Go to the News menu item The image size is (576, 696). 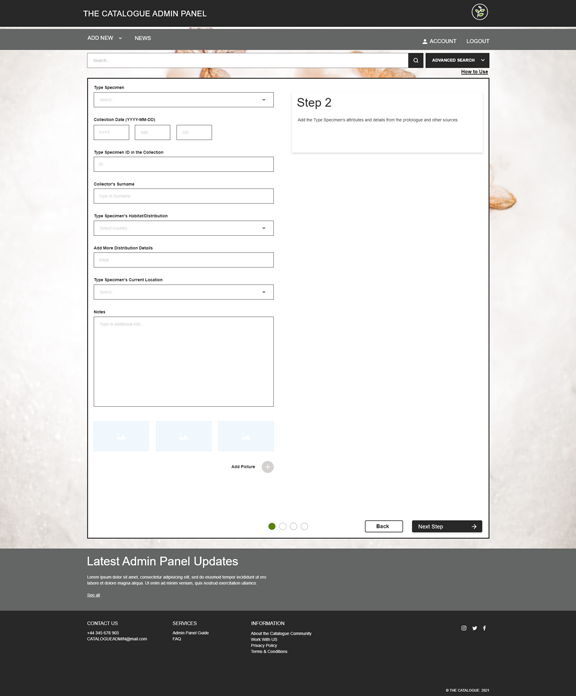coord(143,38)
